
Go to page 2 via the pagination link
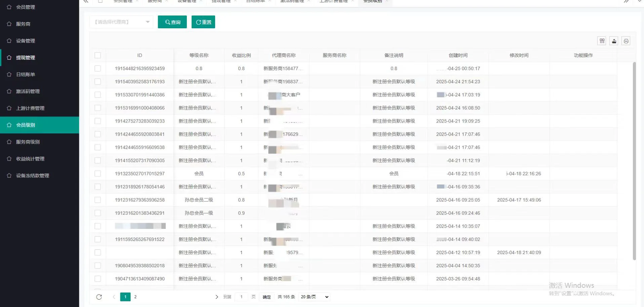(135, 297)
